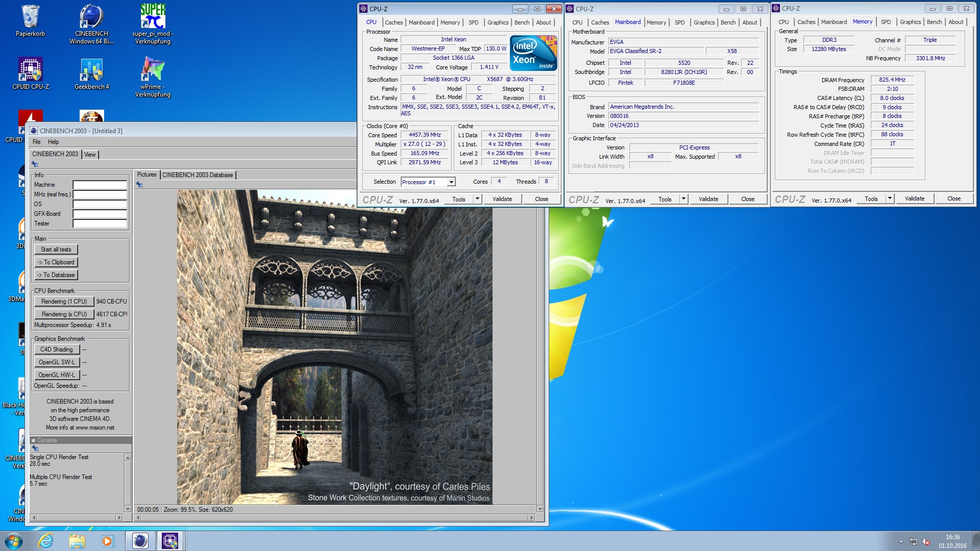980x551 pixels.
Task: Click console scrollbar down arrow
Action: point(128,509)
